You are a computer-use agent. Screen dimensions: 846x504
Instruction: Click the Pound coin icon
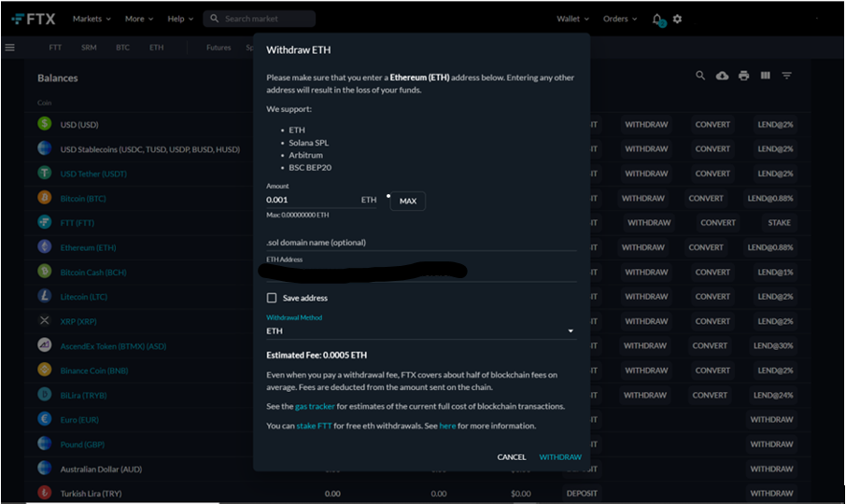[45, 443]
